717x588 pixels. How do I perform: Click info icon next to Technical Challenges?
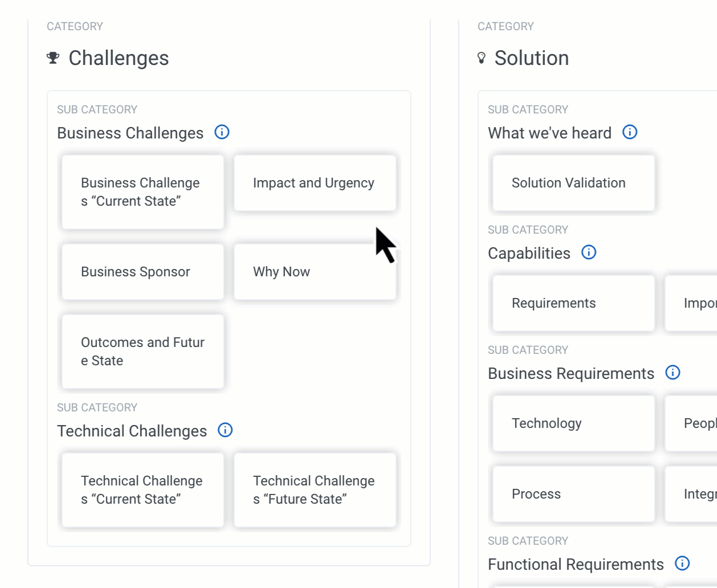point(225,430)
